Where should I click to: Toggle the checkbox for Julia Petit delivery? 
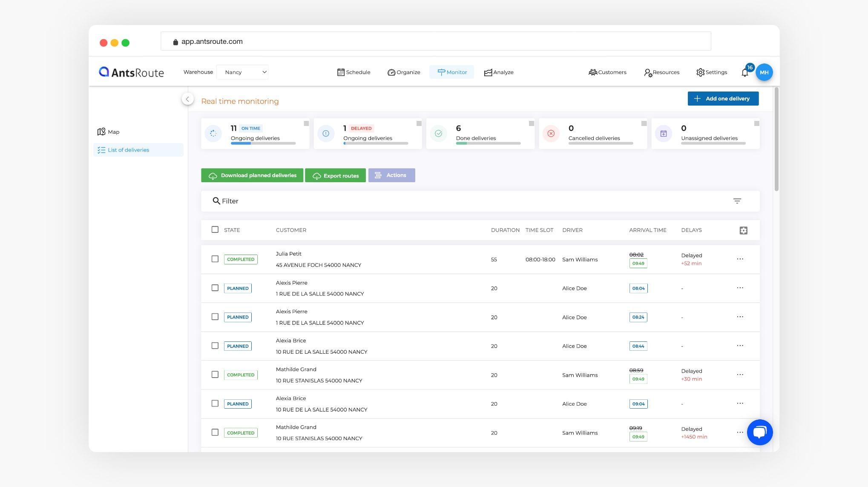pos(215,259)
